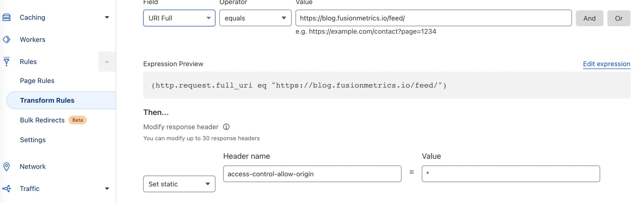The width and height of the screenshot is (644, 203).
Task: Click the Rules funnel icon
Action: (6, 62)
